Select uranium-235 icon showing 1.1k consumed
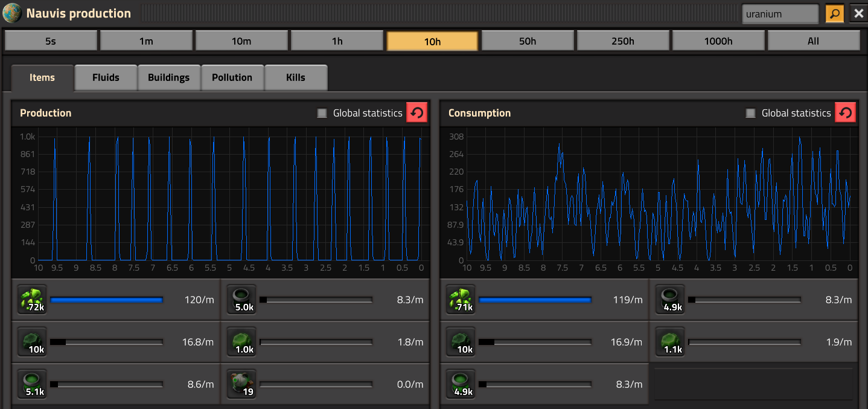Viewport: 868px width, 409px height. click(x=671, y=342)
